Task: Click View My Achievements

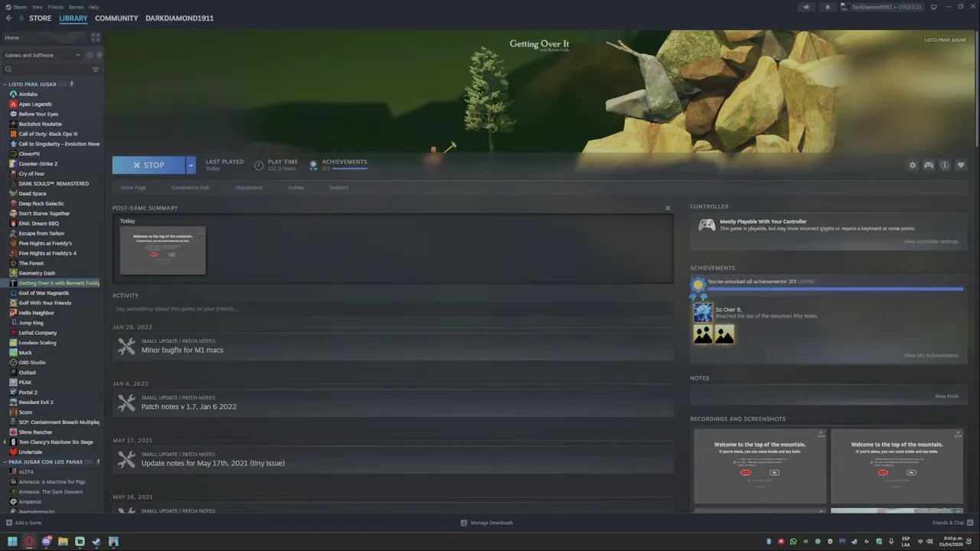Action: point(931,355)
